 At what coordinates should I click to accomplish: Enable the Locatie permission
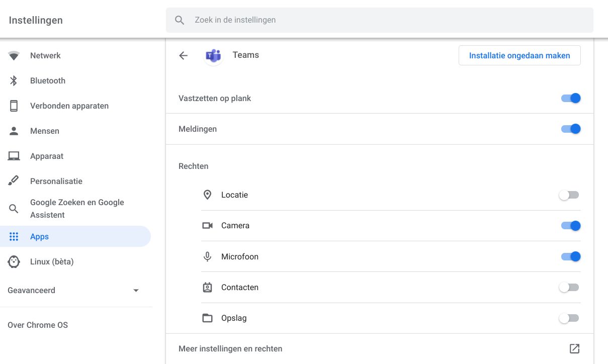[x=569, y=195]
